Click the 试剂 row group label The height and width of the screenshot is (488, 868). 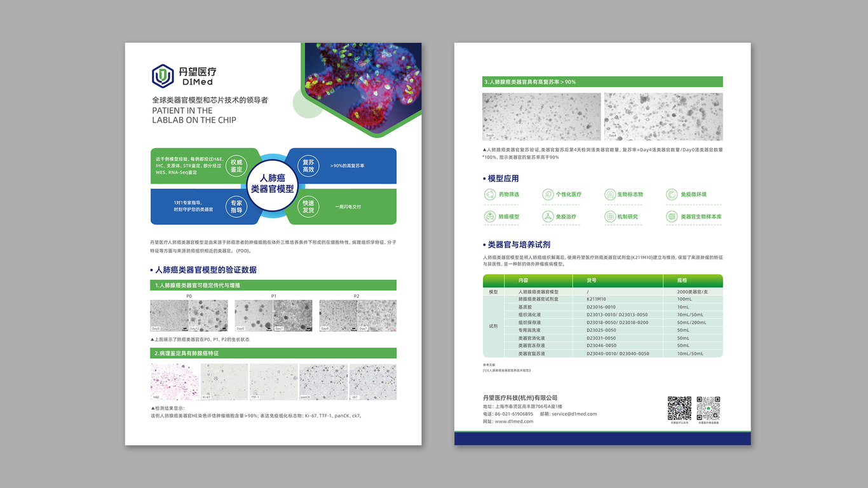494,326
